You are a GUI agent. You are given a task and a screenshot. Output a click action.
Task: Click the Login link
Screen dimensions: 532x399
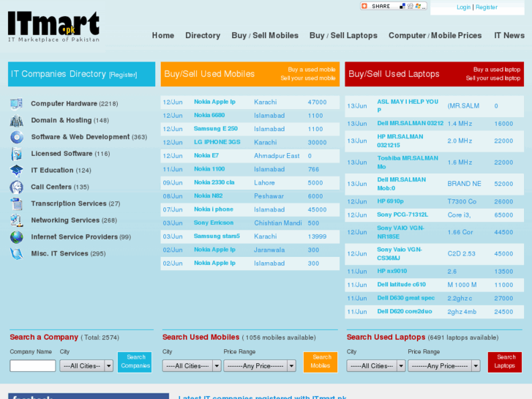[x=463, y=7]
